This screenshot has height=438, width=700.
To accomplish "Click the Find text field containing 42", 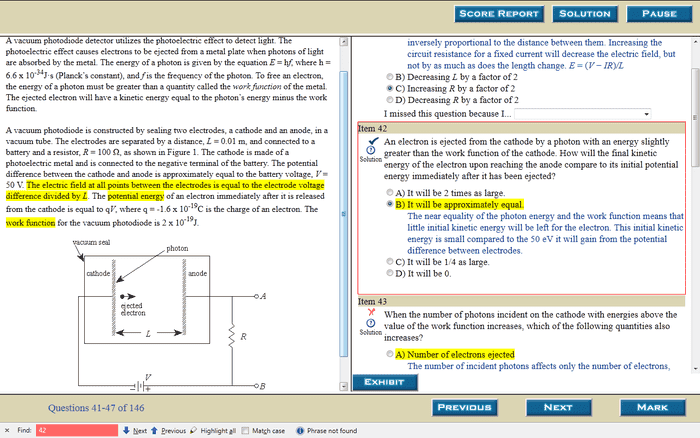I will (77, 430).
